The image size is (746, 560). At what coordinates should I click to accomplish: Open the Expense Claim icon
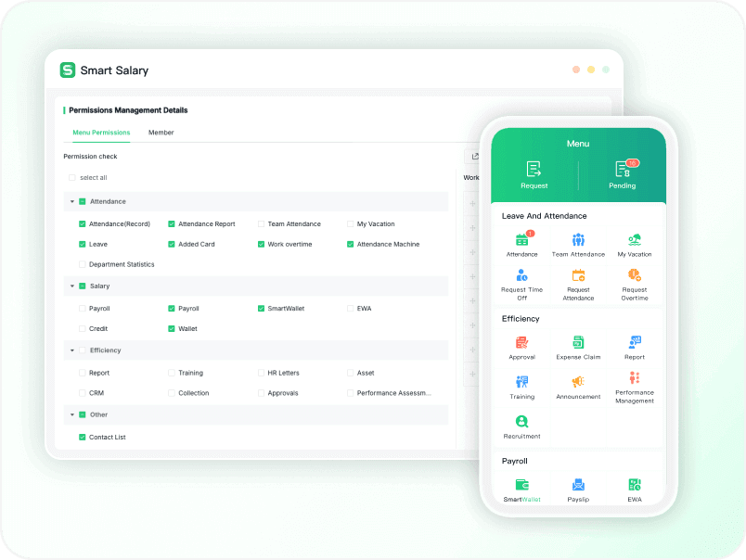578,342
